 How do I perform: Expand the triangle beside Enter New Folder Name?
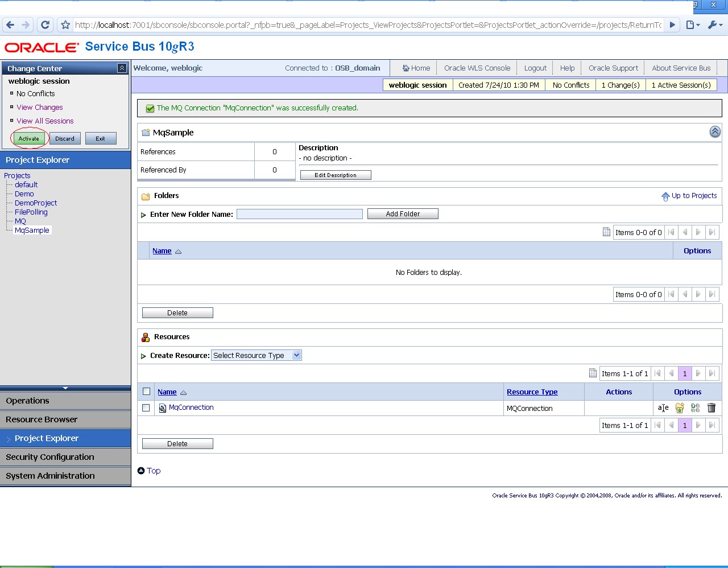(x=143, y=215)
